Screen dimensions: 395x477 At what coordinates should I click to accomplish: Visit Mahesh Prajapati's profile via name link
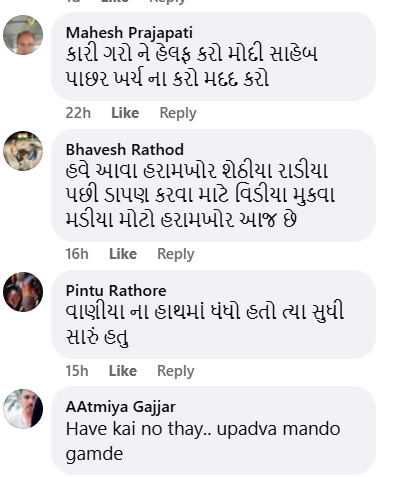point(129,33)
